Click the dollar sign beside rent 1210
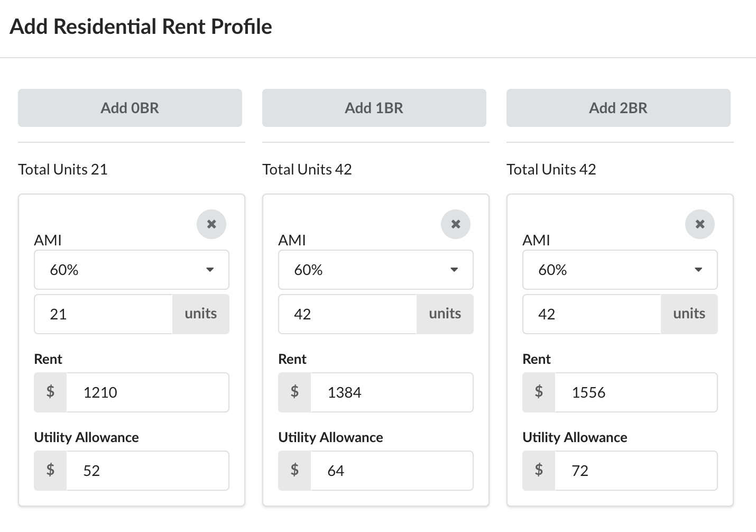The height and width of the screenshot is (532, 756). (x=50, y=392)
